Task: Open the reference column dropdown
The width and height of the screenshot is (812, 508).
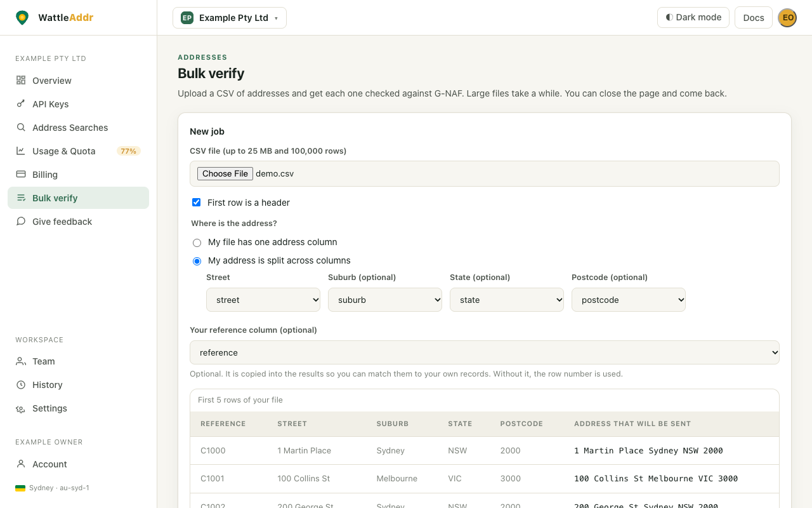Action: (485, 352)
